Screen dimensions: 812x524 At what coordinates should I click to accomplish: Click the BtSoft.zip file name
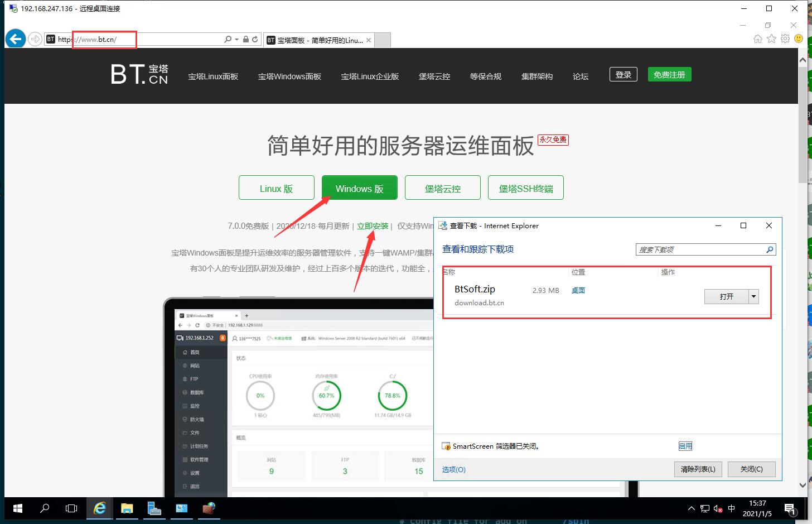(x=475, y=289)
